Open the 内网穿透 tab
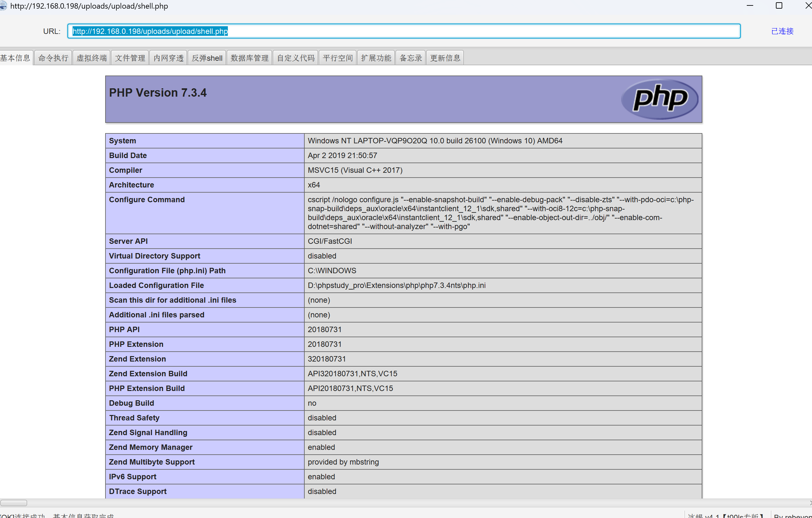 [168, 58]
